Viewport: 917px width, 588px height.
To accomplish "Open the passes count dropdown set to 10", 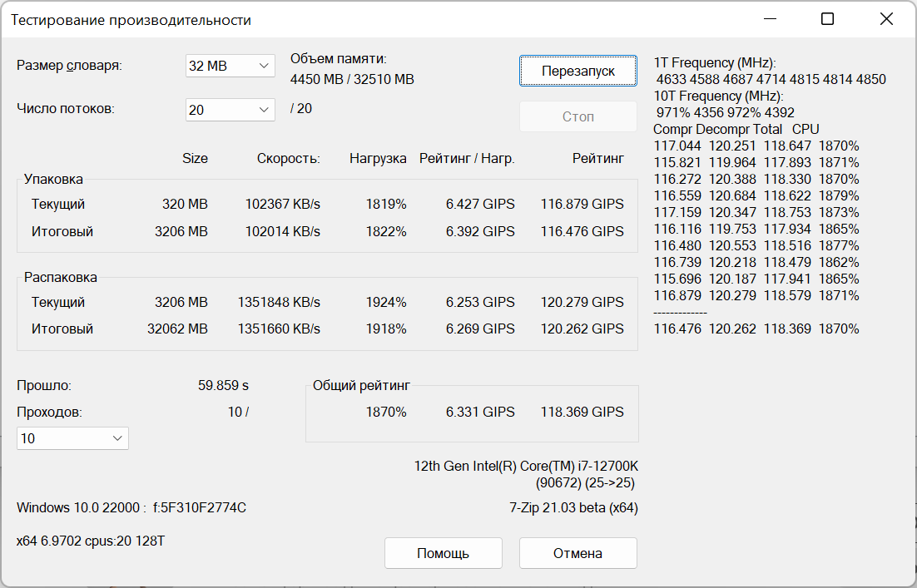I will (x=72, y=438).
